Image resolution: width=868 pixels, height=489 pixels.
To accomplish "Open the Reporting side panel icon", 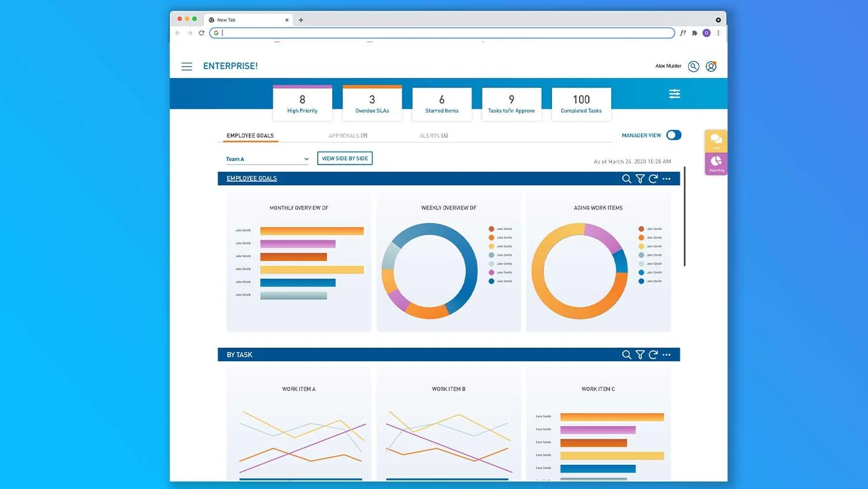I will tap(716, 164).
